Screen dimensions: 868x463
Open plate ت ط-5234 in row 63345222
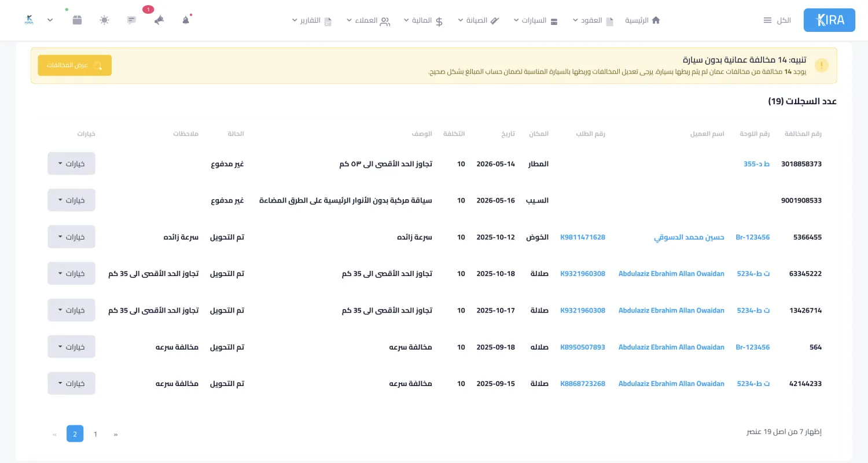click(753, 274)
